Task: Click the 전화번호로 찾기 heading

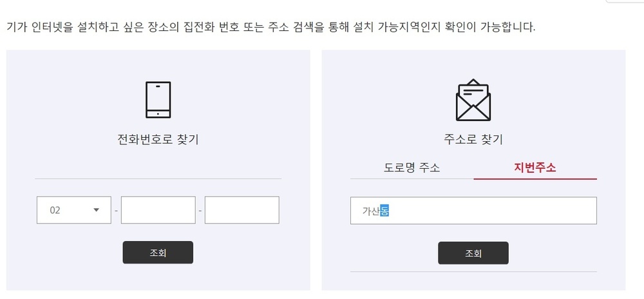Action: [x=158, y=140]
